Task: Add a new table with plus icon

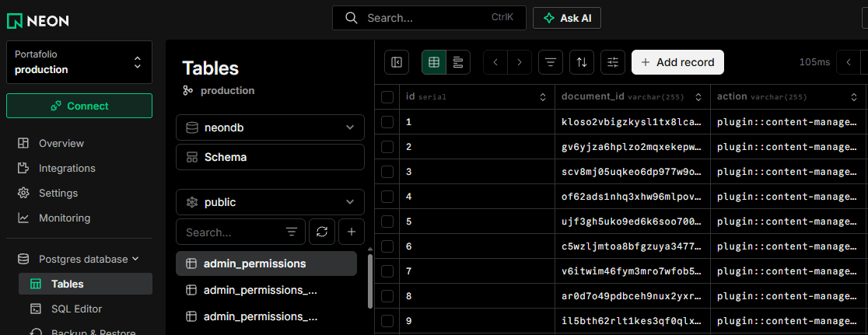Action: click(352, 232)
